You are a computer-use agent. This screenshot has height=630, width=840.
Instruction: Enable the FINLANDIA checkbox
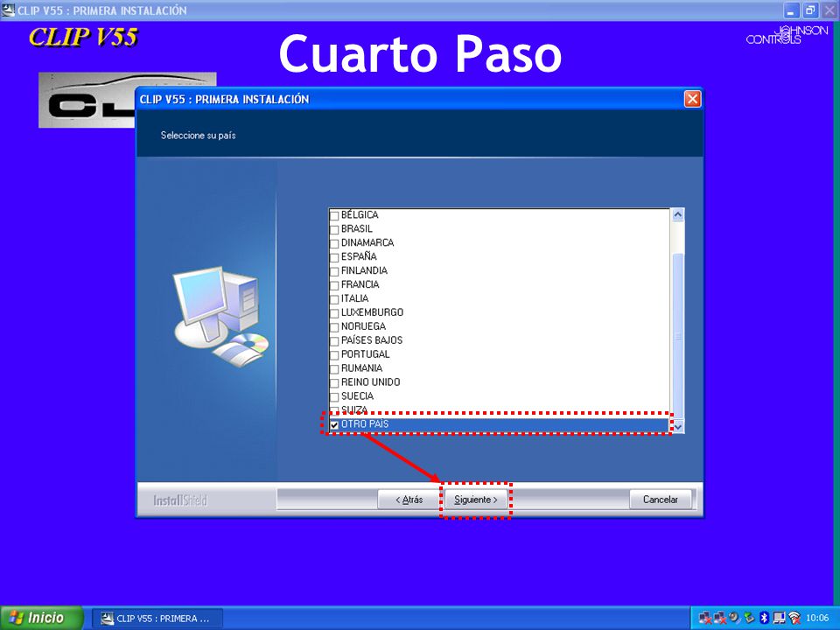[x=334, y=271]
